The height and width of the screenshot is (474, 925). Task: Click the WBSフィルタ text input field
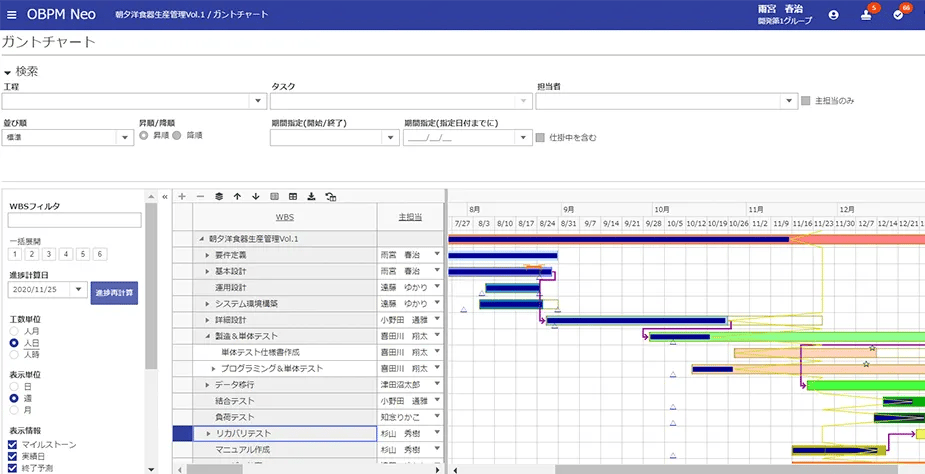pos(74,221)
